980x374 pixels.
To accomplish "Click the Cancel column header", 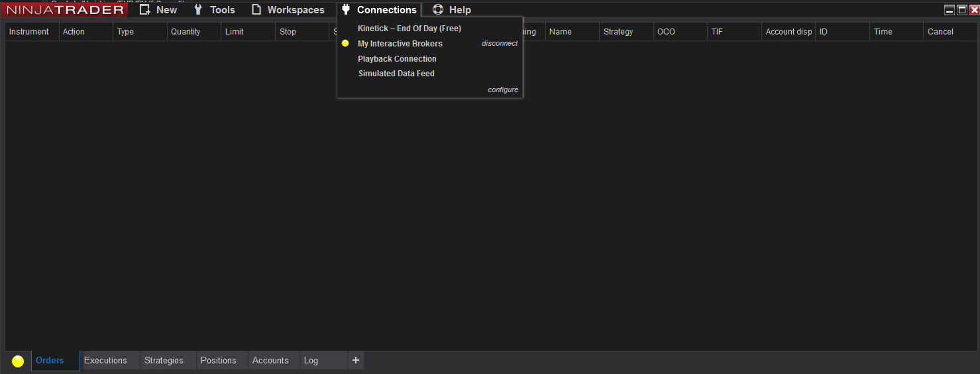I will [949, 31].
